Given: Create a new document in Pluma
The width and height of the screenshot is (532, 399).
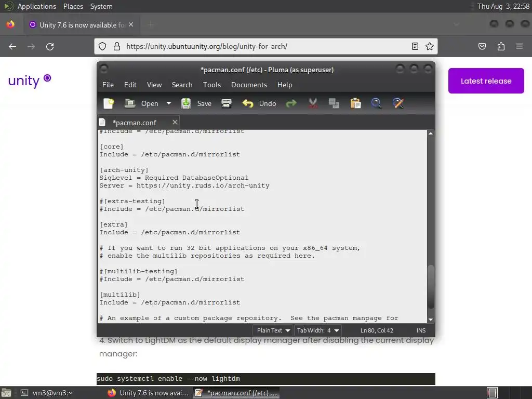Looking at the screenshot, I should click(x=109, y=103).
